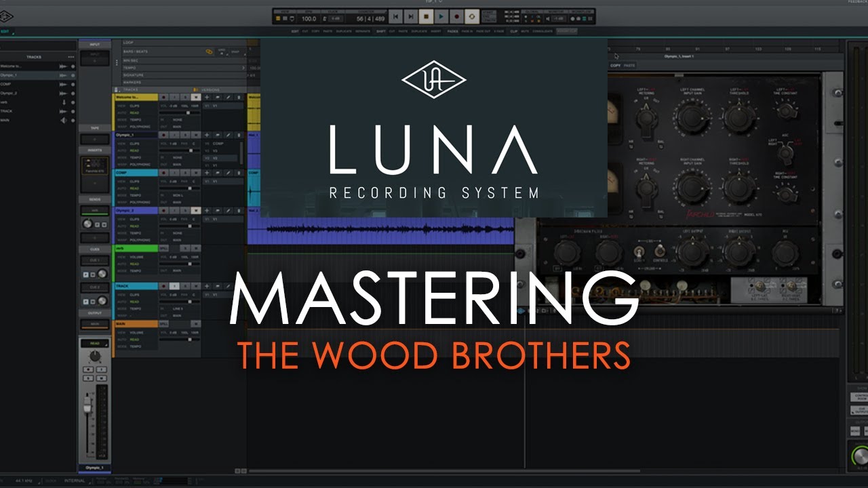The width and height of the screenshot is (868, 488).
Task: Click Fairchild AGC Left/Right selector switch
Action: point(785,152)
